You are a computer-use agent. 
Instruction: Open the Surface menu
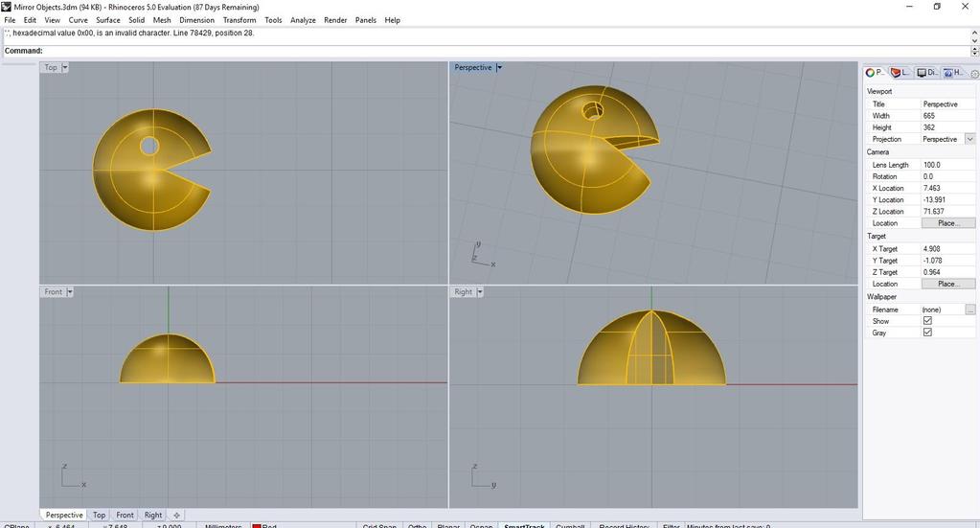click(x=108, y=20)
